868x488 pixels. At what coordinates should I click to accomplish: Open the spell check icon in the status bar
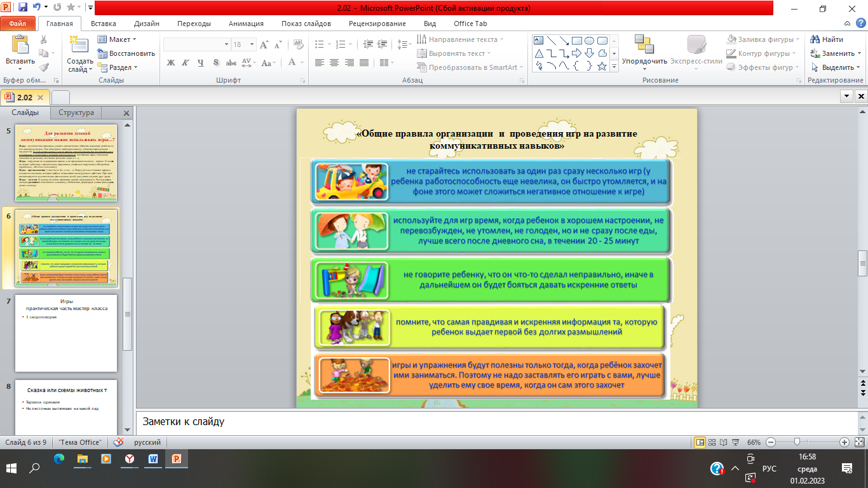[118, 442]
